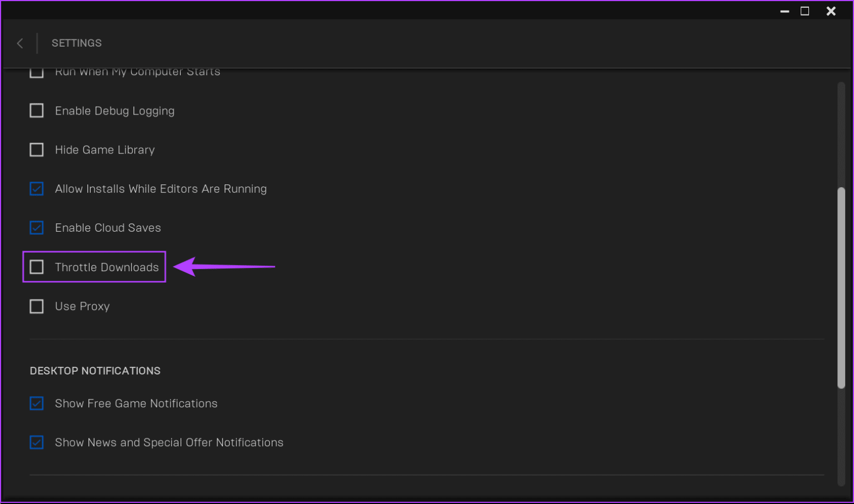Click the Hide Game Library label
854x504 pixels.
pyautogui.click(x=105, y=150)
